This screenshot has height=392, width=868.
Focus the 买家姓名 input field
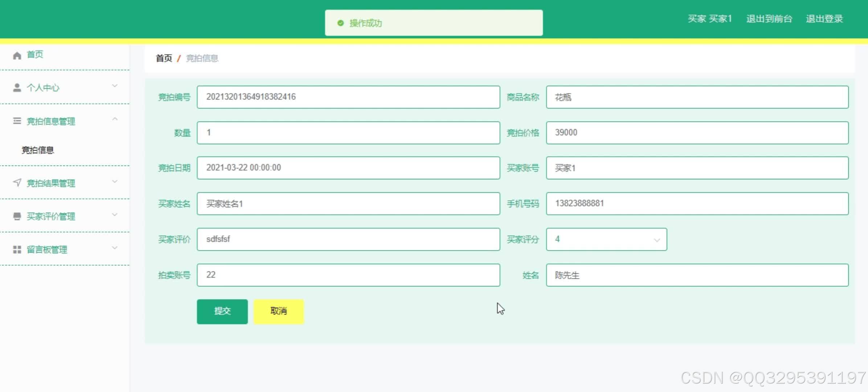coord(348,204)
